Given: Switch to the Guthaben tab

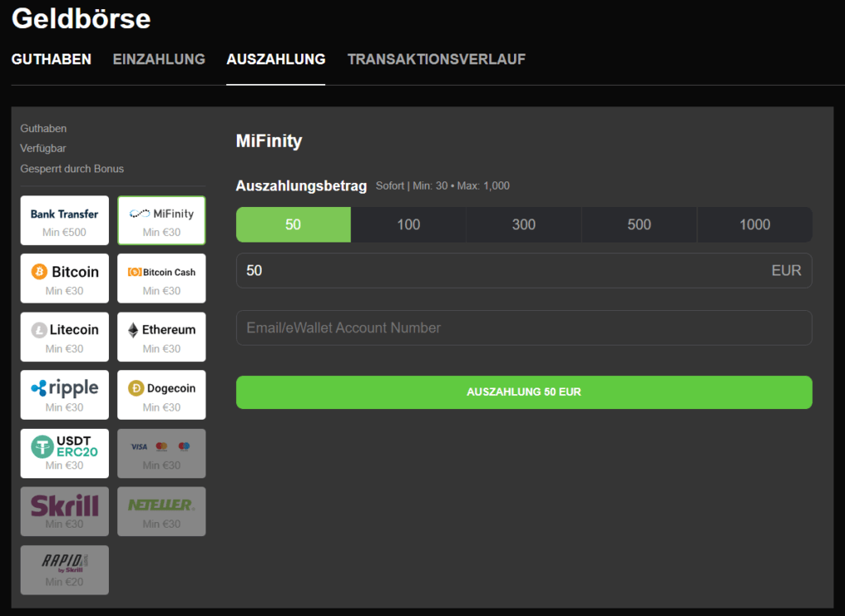Looking at the screenshot, I should coord(51,59).
